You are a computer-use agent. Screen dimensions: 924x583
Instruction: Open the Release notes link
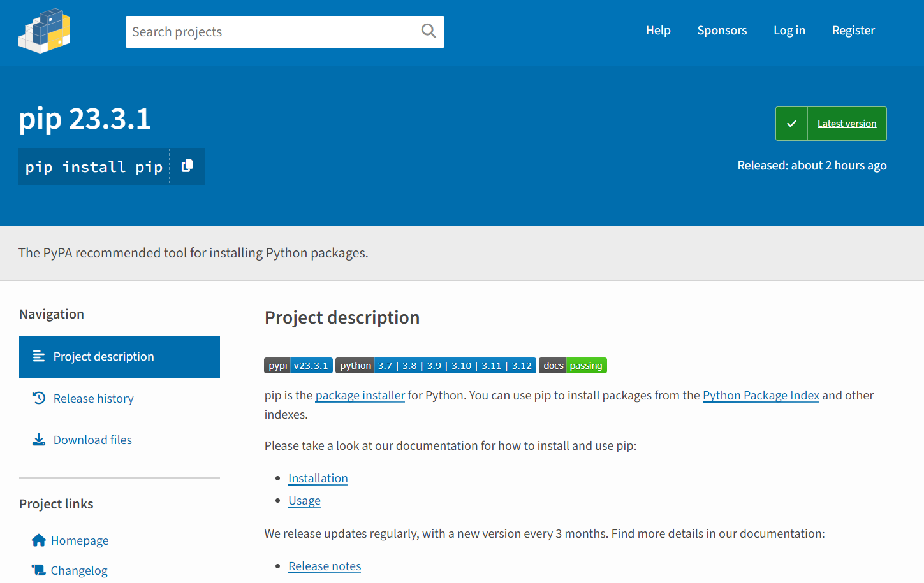click(x=325, y=566)
